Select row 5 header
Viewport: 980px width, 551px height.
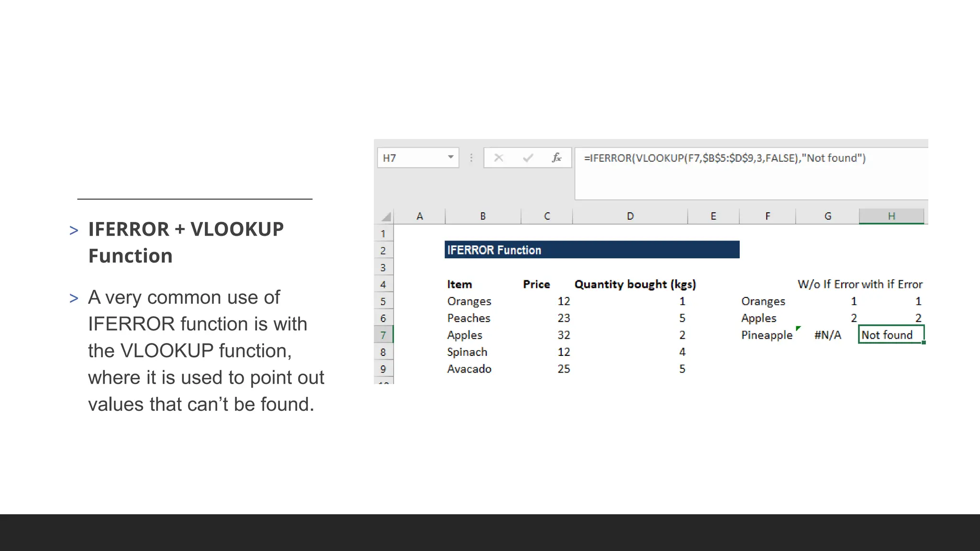(x=383, y=302)
